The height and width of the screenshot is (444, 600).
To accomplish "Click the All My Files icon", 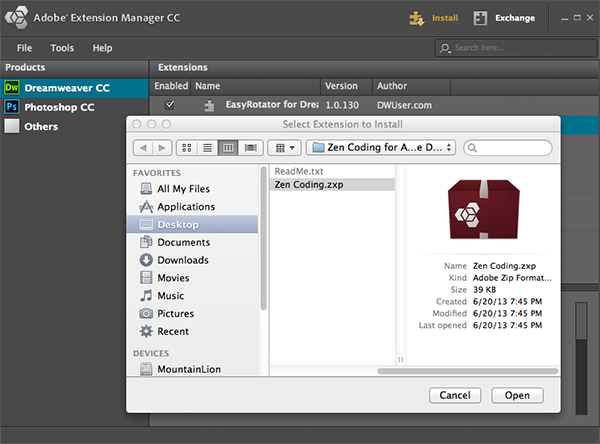I will pyautogui.click(x=146, y=189).
